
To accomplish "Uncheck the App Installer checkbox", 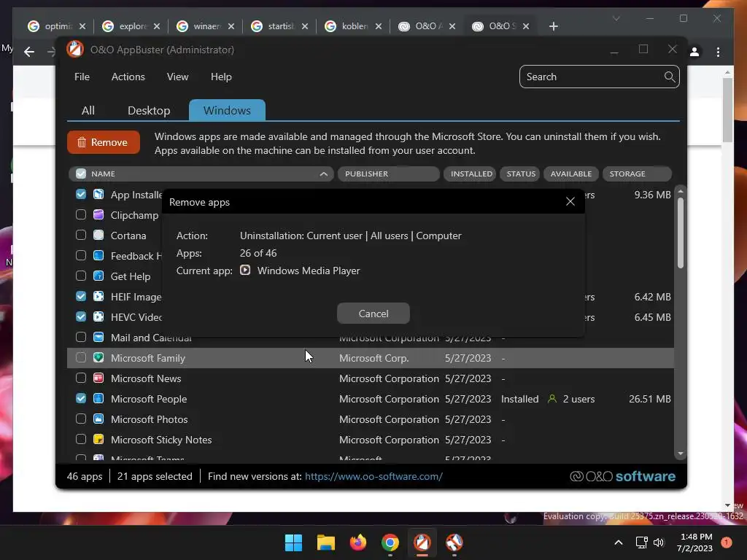I will coord(81,194).
